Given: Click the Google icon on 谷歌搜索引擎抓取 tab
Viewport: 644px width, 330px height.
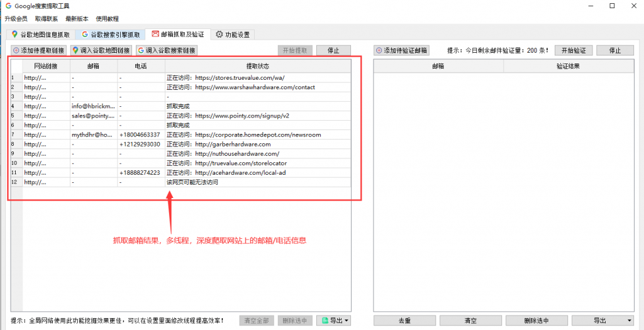Looking at the screenshot, I should [x=85, y=35].
